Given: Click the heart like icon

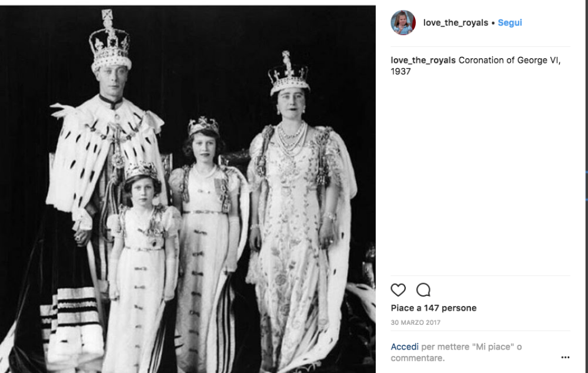Looking at the screenshot, I should [398, 290].
